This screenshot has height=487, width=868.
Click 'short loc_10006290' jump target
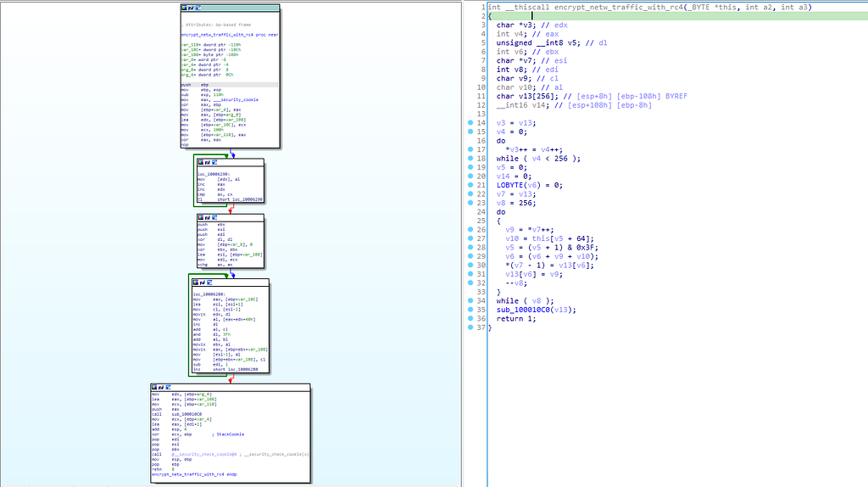240,199
